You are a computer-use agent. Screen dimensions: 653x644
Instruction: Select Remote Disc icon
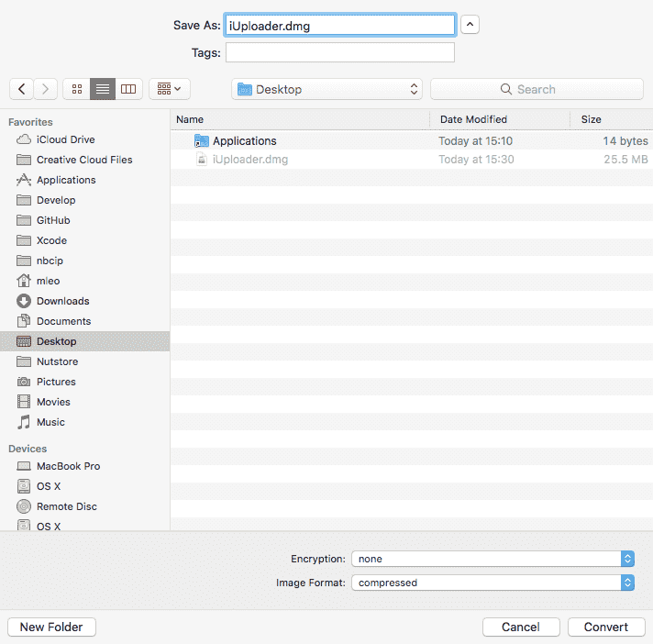pos(24,506)
